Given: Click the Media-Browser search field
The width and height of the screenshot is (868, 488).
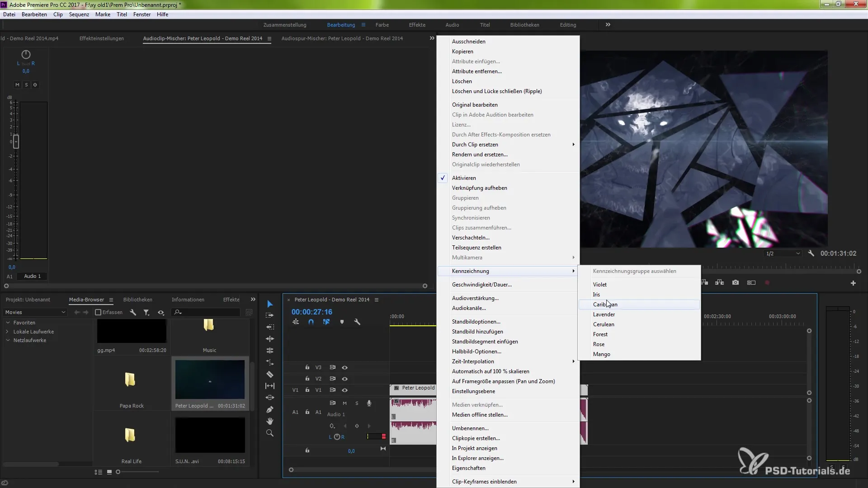Looking at the screenshot, I should 206,312.
